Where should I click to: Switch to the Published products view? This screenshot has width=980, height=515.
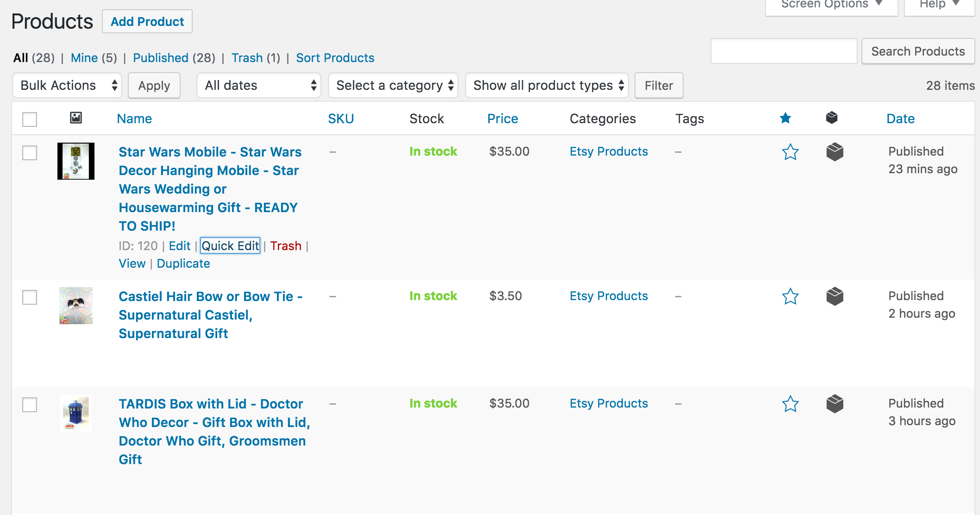[x=161, y=58]
